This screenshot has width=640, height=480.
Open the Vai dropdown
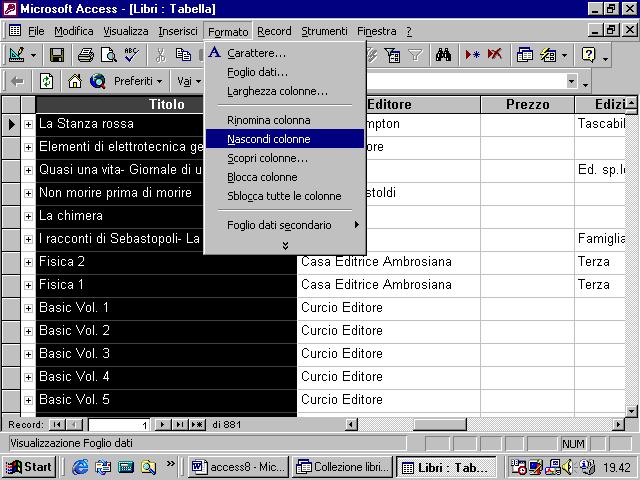pos(189,82)
